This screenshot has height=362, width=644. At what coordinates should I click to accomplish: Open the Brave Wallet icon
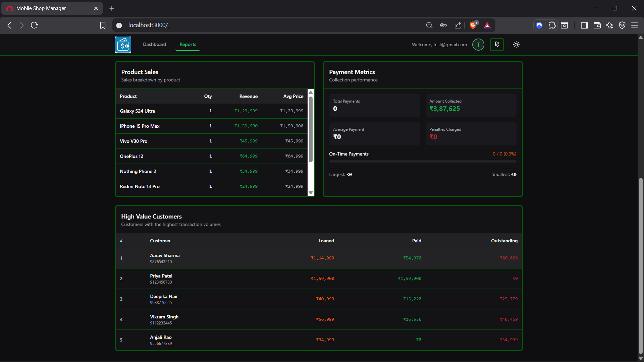pos(597,25)
